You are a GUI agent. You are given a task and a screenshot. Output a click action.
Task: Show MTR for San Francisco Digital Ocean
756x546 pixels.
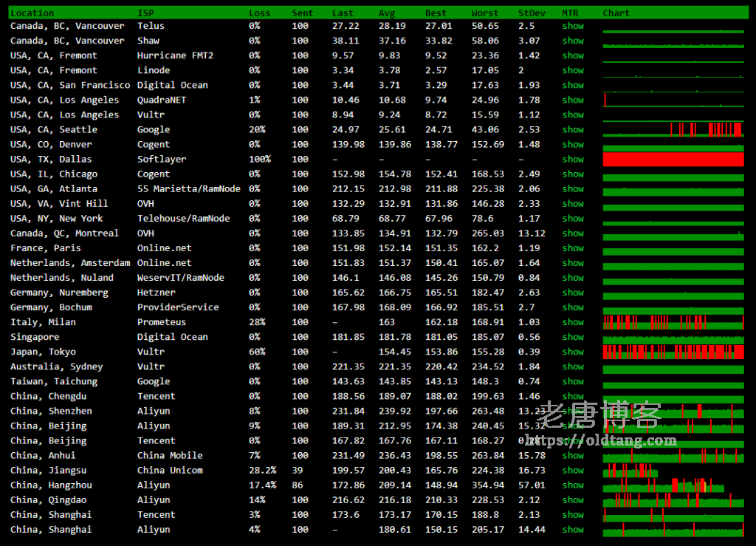[x=573, y=86]
